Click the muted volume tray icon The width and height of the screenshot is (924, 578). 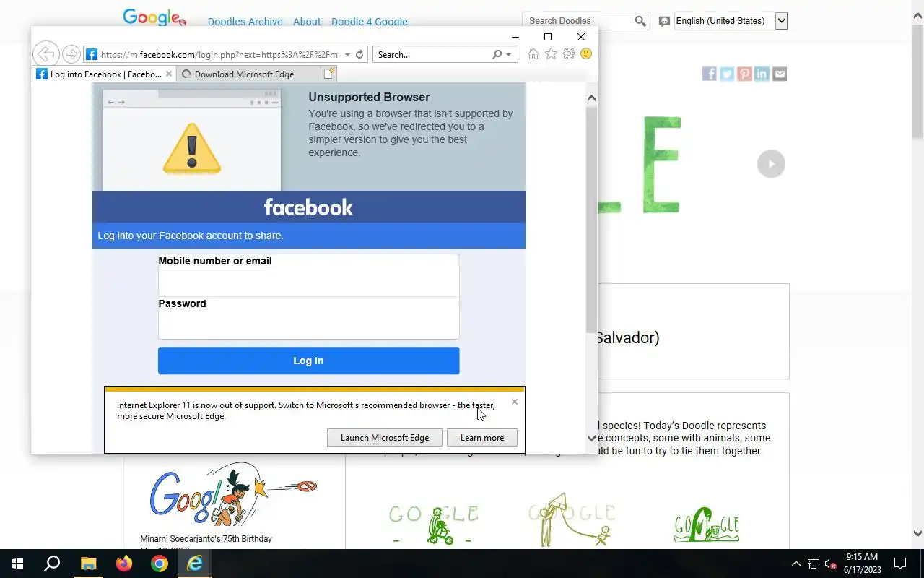pos(831,564)
